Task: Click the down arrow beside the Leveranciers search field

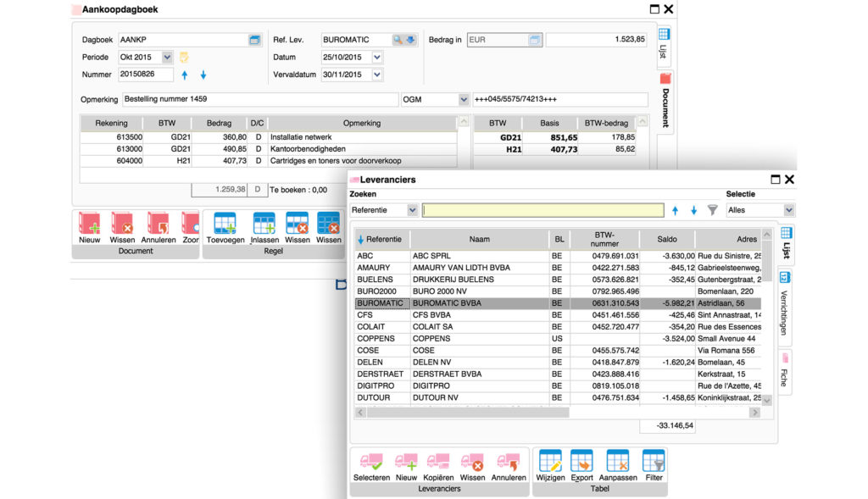Action: coord(693,210)
